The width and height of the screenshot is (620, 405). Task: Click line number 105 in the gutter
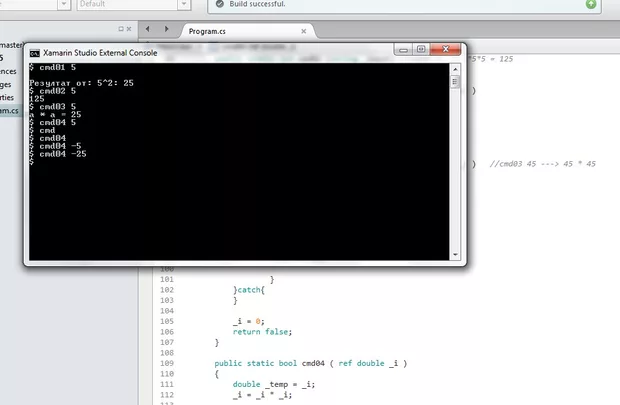167,322
